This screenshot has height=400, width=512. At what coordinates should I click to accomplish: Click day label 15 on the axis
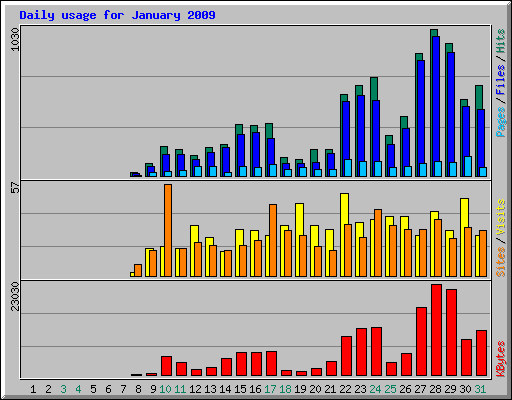coord(240,389)
